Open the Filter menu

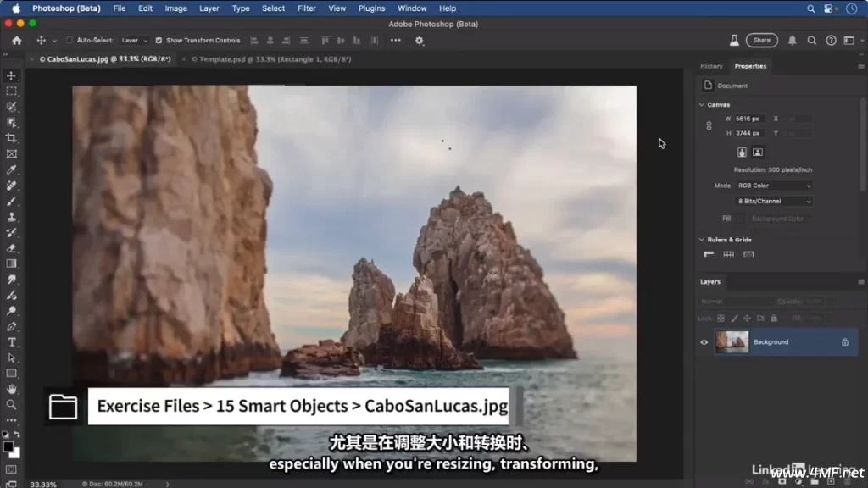tap(306, 8)
